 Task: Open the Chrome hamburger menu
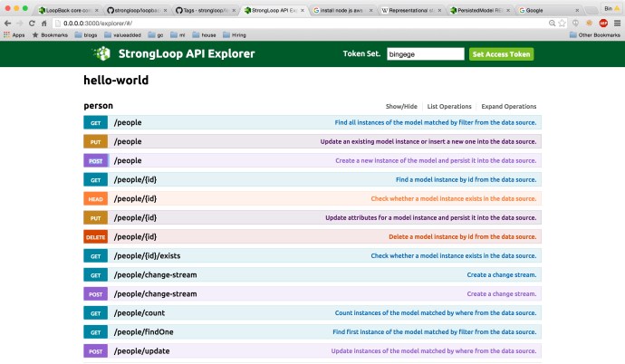click(x=614, y=23)
